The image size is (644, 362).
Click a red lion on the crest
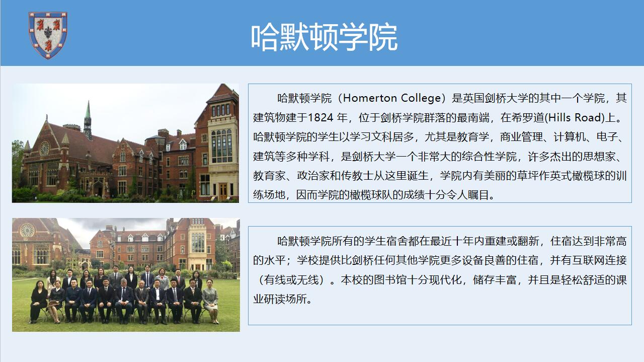tap(40, 24)
